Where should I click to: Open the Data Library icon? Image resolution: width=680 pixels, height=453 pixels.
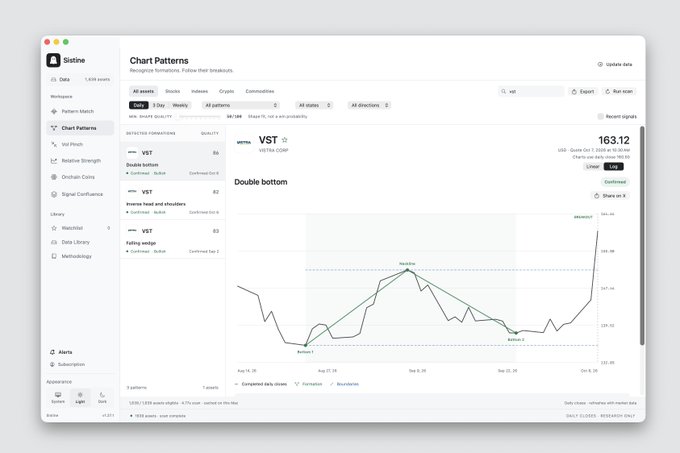54,242
